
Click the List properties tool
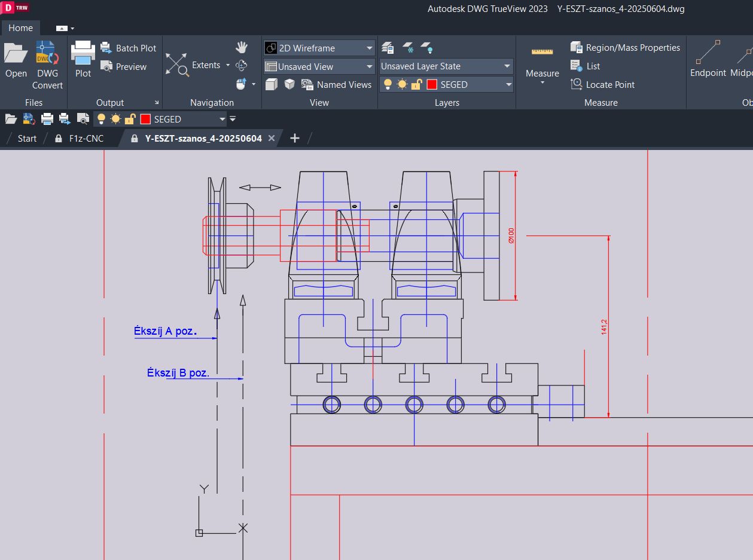585,66
